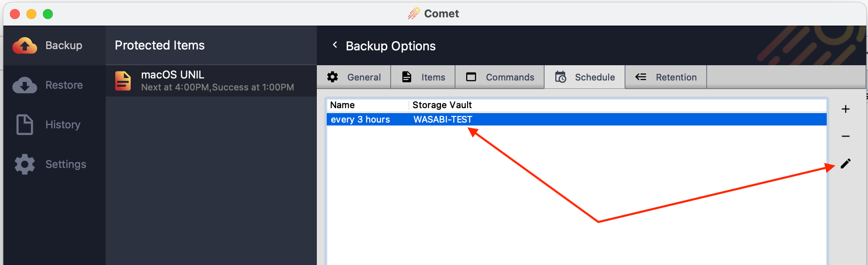Open the Items tab

[423, 77]
